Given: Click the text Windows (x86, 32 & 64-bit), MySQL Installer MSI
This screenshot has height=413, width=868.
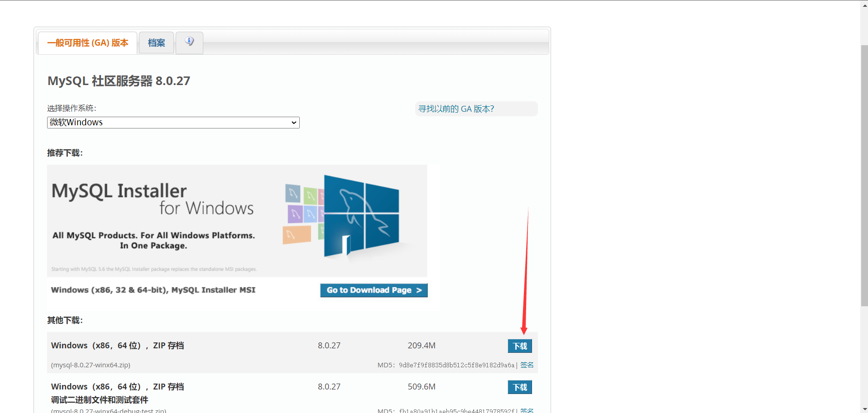Looking at the screenshot, I should 153,290.
